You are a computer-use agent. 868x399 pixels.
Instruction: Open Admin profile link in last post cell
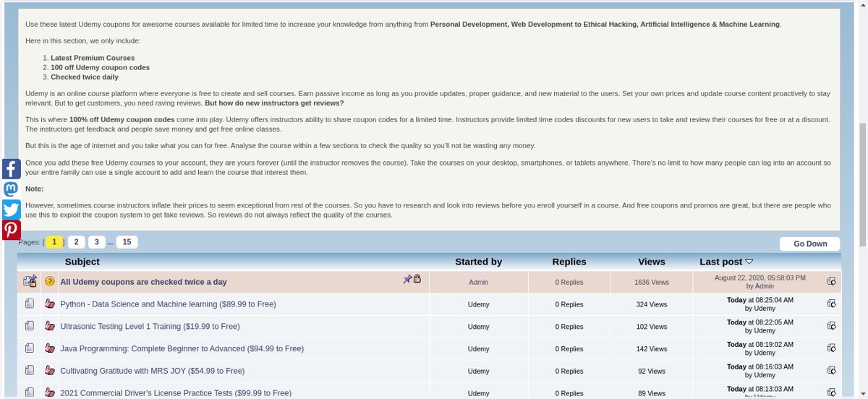pos(765,286)
